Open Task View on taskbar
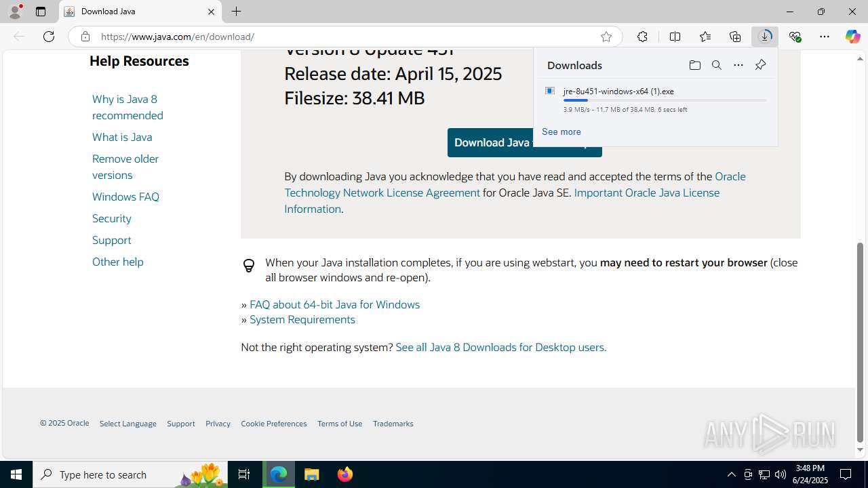This screenshot has height=488, width=868. [244, 474]
